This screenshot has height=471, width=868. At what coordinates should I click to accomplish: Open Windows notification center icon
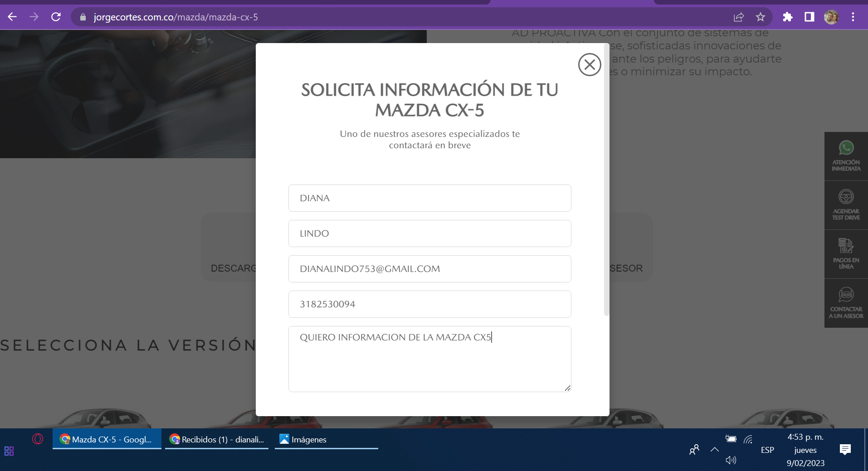point(845,450)
